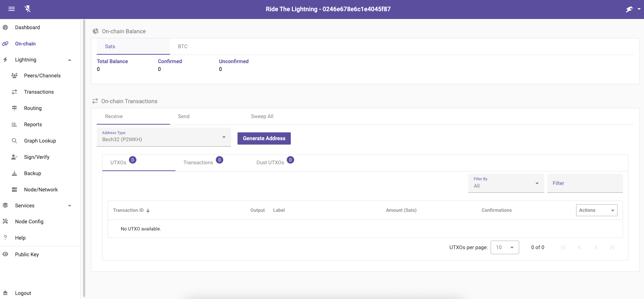
Task: Click Logout in the sidebar
Action: click(x=23, y=293)
